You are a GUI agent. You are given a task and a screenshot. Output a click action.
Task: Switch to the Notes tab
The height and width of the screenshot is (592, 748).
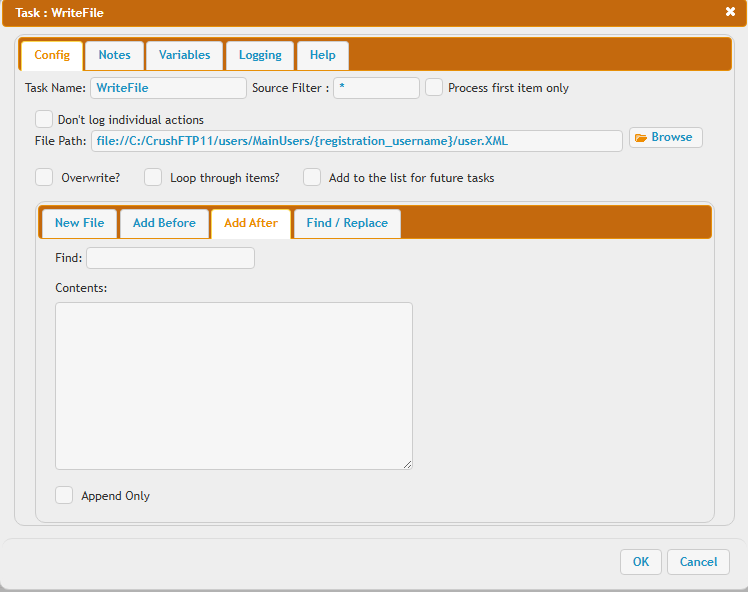coord(114,56)
